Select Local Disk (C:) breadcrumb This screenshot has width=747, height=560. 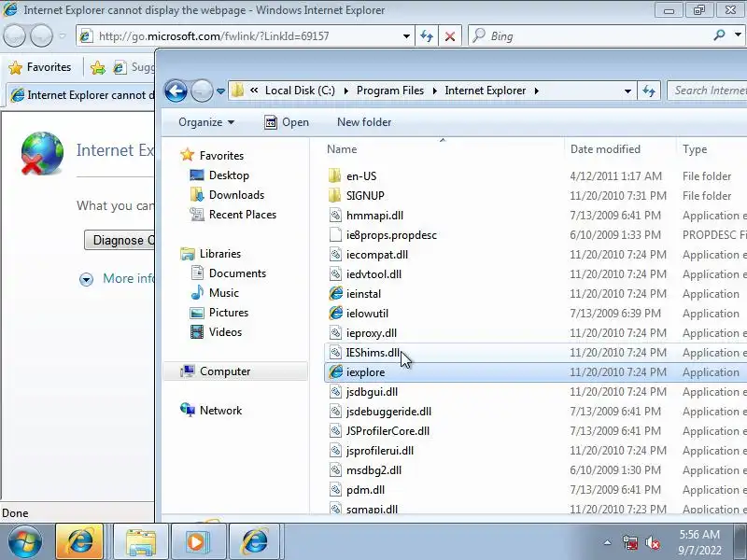(x=300, y=91)
